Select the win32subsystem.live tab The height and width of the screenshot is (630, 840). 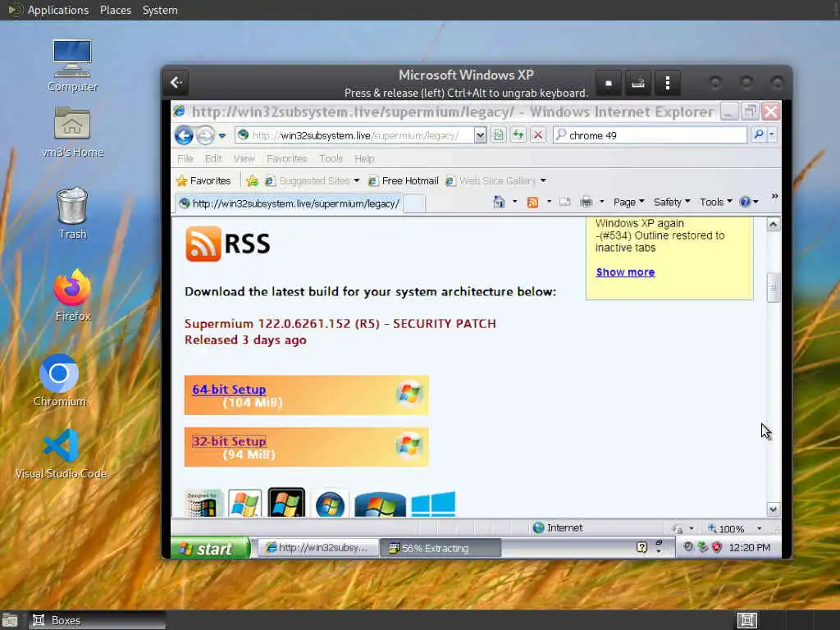coord(290,203)
